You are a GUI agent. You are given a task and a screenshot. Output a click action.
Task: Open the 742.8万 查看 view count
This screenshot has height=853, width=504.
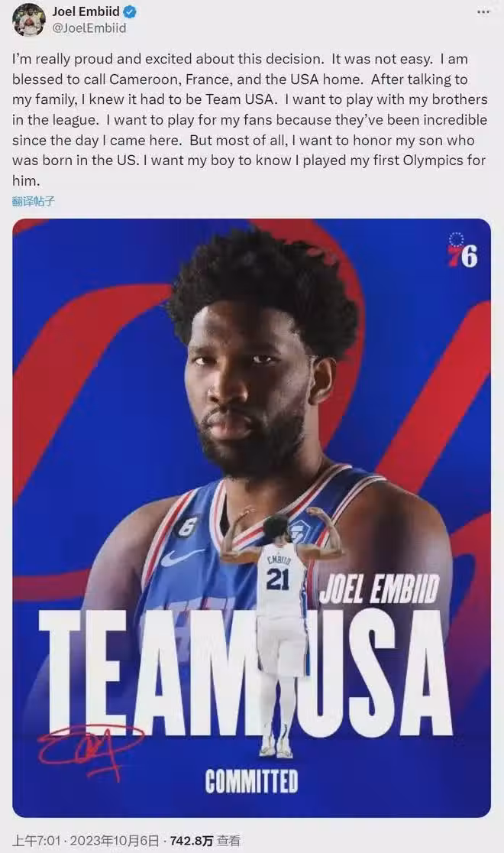[205, 841]
